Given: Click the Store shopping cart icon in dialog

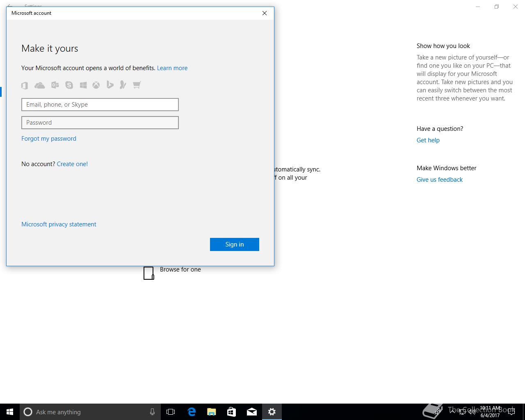Looking at the screenshot, I should (137, 85).
